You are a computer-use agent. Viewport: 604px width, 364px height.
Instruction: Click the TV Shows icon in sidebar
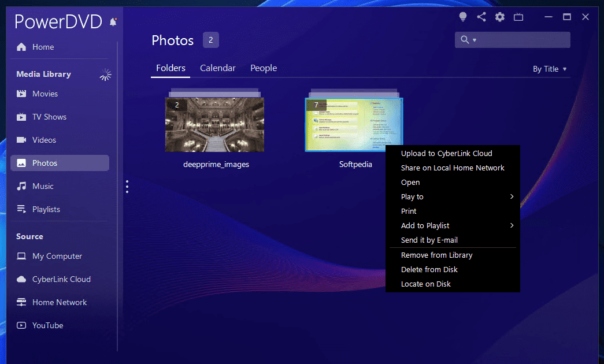pyautogui.click(x=21, y=117)
